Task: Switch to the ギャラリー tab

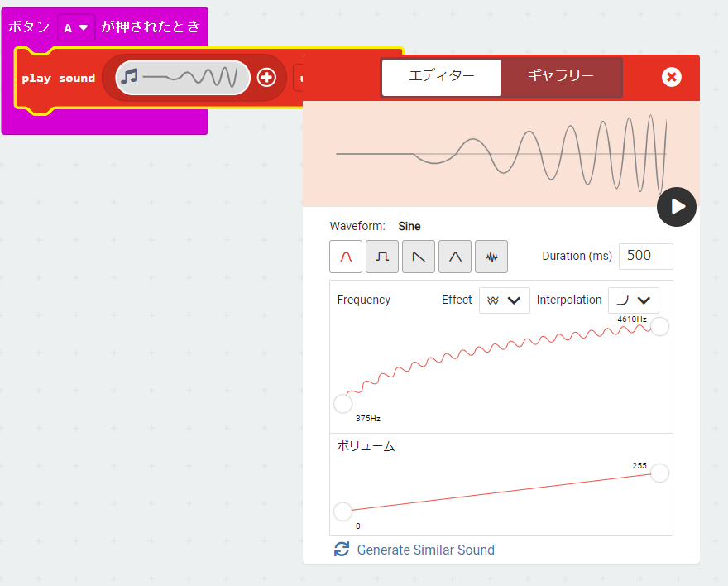Action: tap(561, 77)
